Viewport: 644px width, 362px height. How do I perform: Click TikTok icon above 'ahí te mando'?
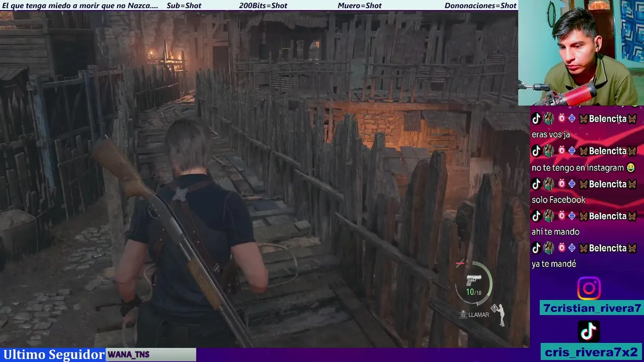pos(536,216)
